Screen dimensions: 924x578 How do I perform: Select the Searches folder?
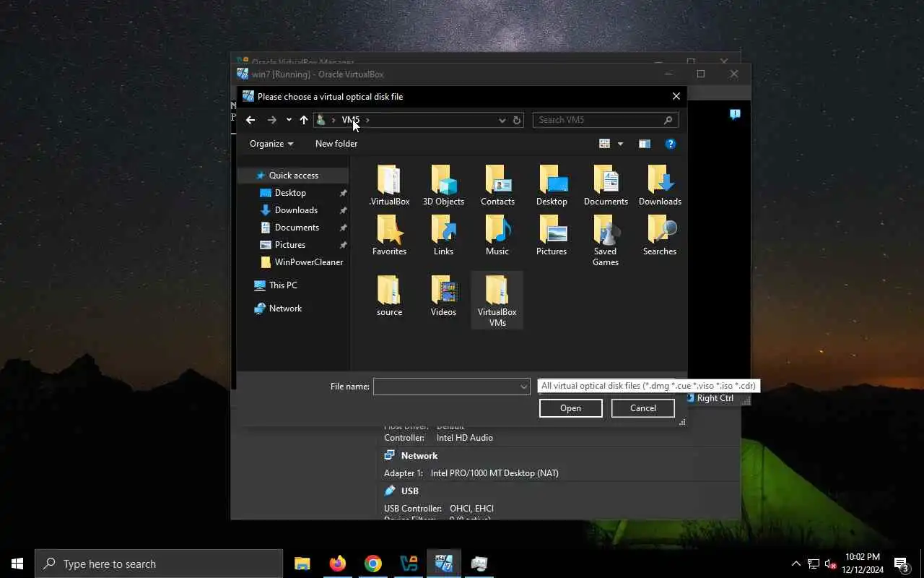point(660,236)
